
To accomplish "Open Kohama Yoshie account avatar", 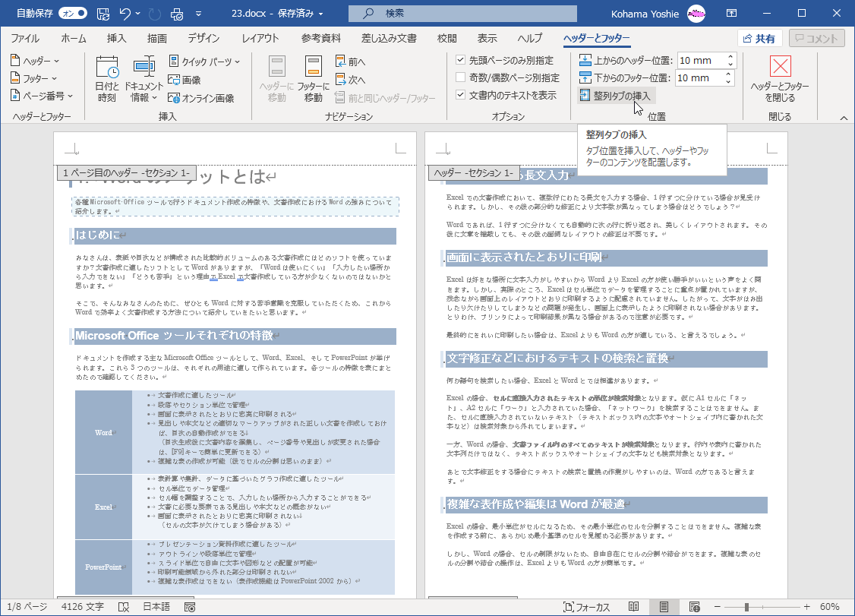I will point(696,14).
